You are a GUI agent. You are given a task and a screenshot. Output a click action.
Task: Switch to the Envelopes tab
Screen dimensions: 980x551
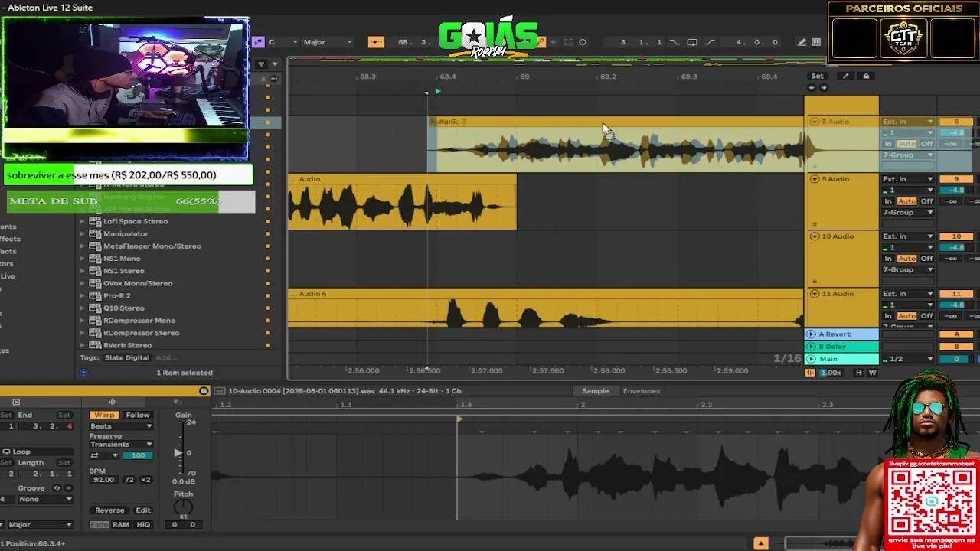click(642, 391)
